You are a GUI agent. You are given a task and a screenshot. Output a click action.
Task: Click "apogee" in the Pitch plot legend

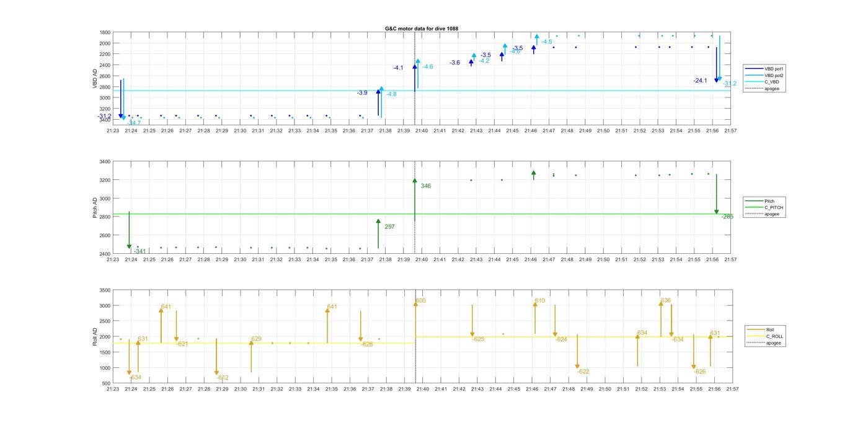[x=762, y=214]
